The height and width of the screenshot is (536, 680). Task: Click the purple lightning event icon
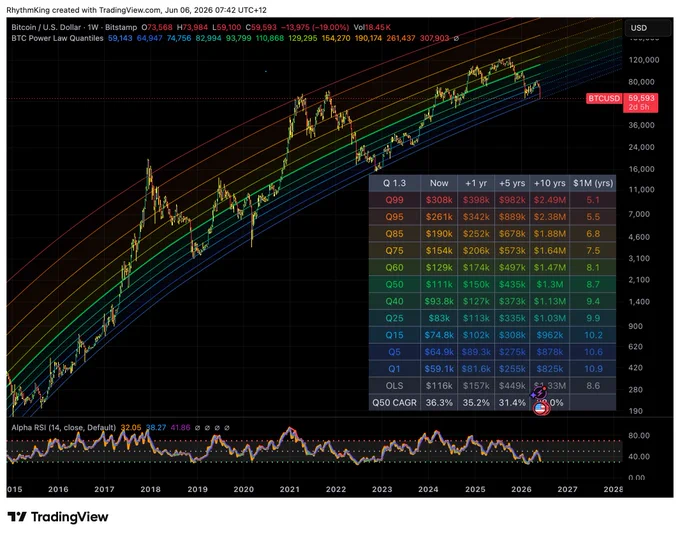click(539, 393)
